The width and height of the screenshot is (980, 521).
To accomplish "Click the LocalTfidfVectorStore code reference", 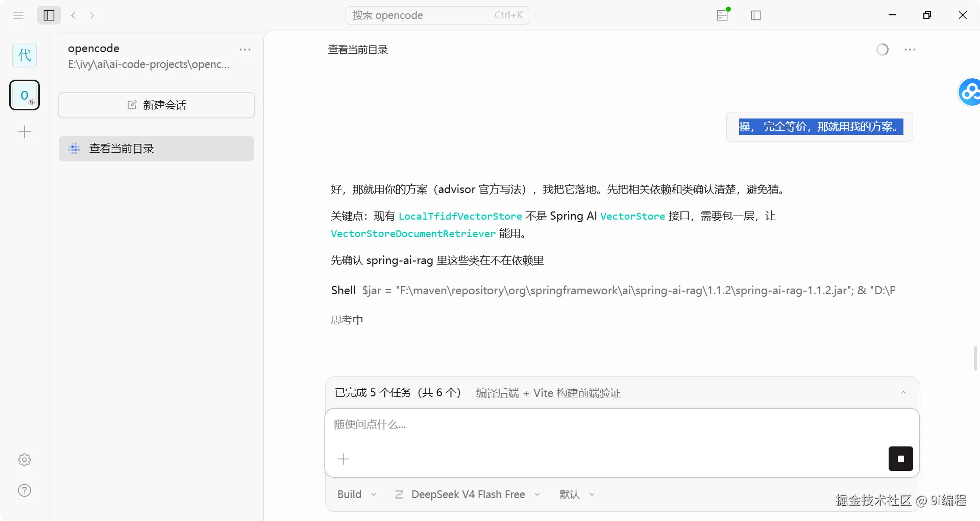I will [460, 216].
